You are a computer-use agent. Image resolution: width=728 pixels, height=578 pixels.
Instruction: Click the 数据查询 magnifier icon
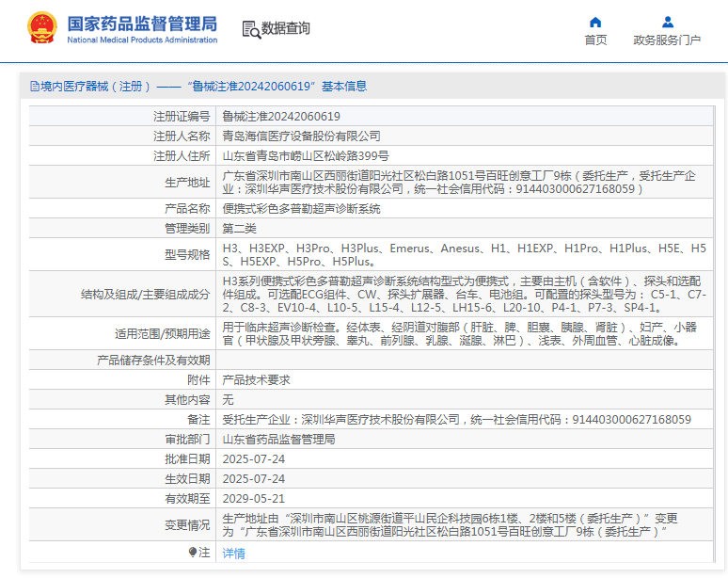(251, 29)
